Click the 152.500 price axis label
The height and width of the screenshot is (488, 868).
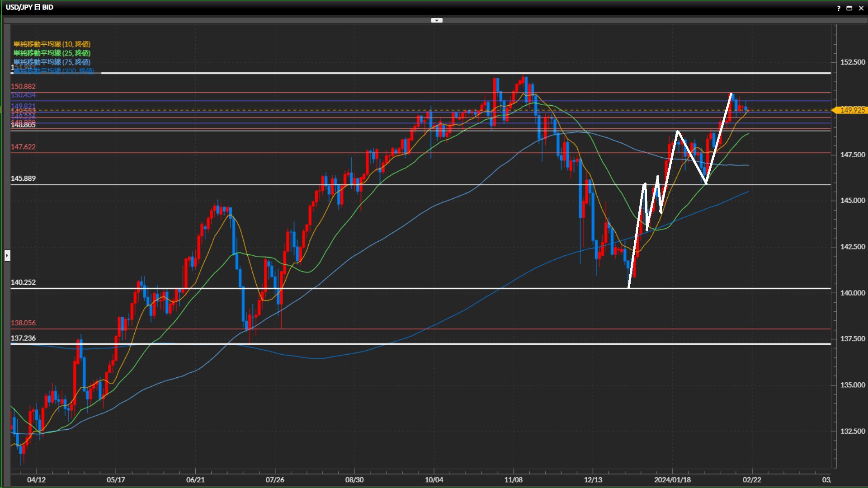tap(852, 62)
